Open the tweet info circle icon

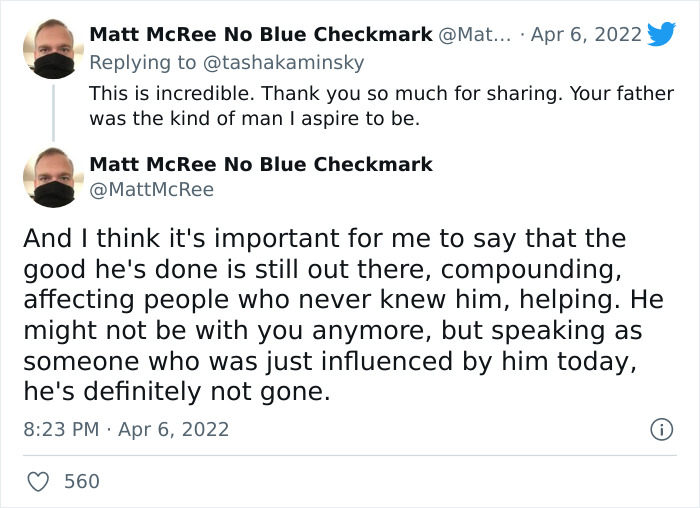660,430
